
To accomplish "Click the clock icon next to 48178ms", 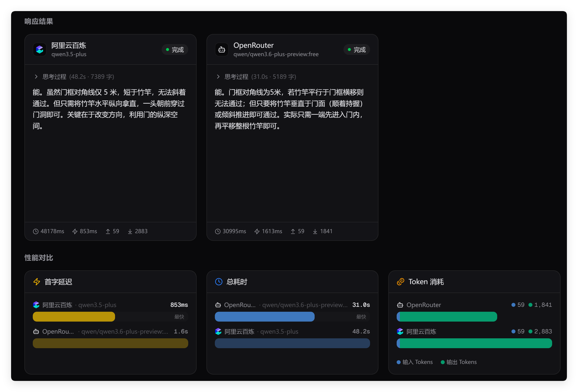I will (35, 231).
